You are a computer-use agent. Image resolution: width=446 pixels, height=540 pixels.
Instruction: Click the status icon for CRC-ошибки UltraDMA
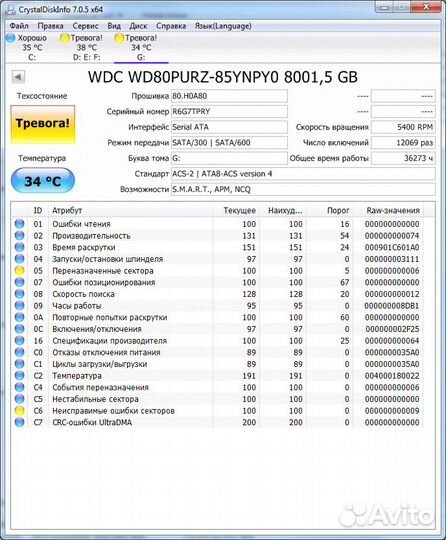[x=20, y=422]
